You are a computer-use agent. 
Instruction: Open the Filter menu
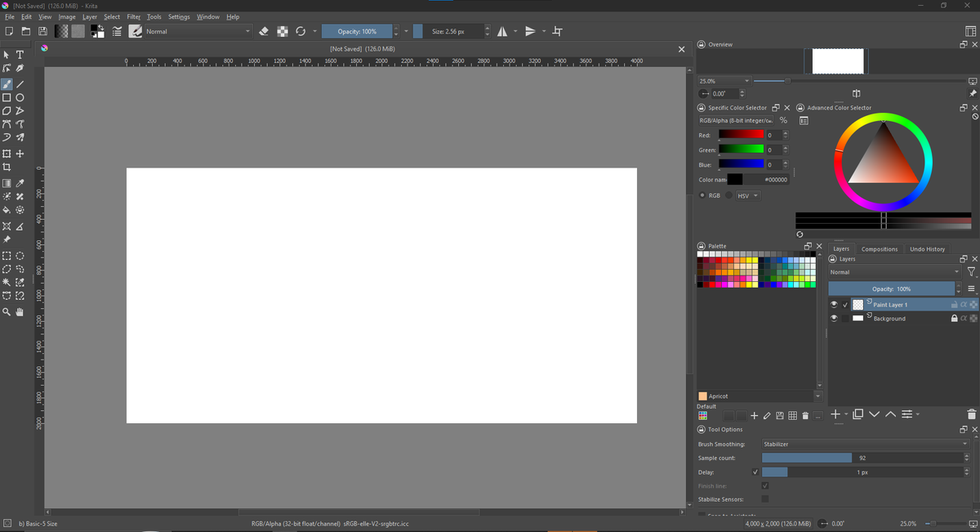tap(134, 16)
